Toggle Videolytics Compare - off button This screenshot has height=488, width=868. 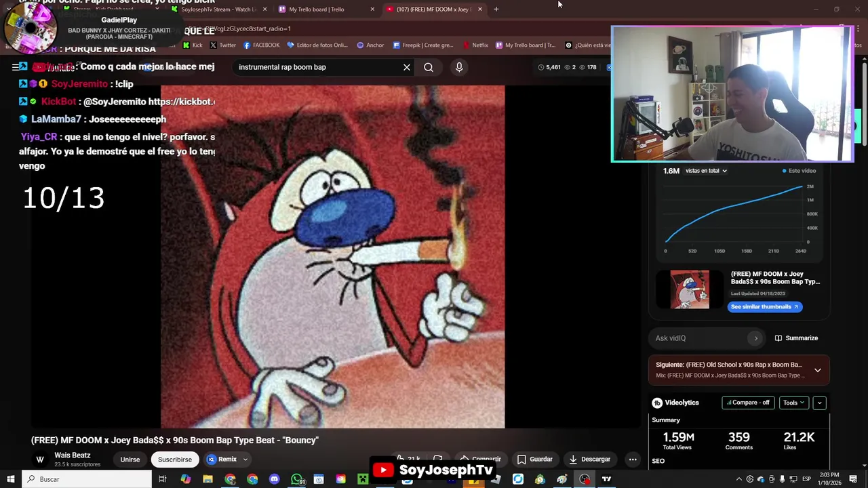tap(748, 403)
